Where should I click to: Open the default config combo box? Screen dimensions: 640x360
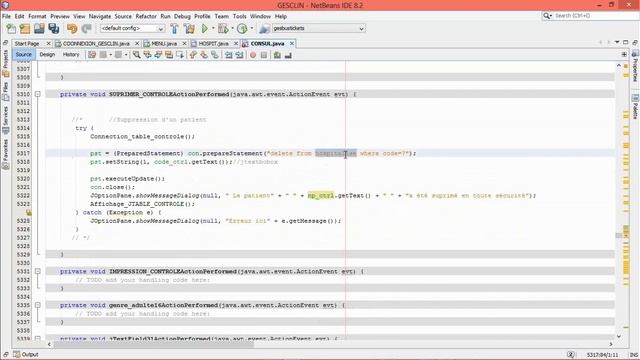[x=132, y=29]
